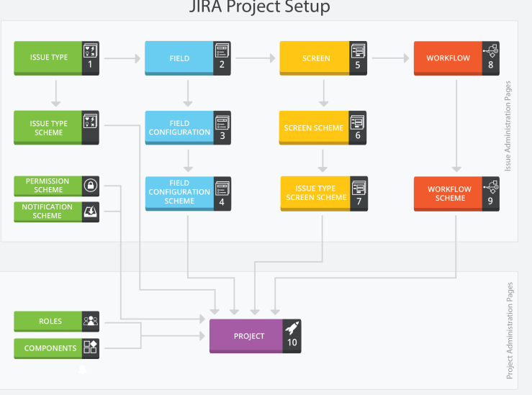
Task: Select the green Issue Type box
Action: tap(48, 58)
